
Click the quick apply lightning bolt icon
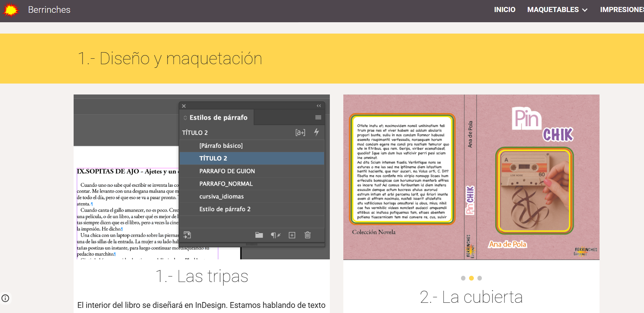(x=316, y=132)
